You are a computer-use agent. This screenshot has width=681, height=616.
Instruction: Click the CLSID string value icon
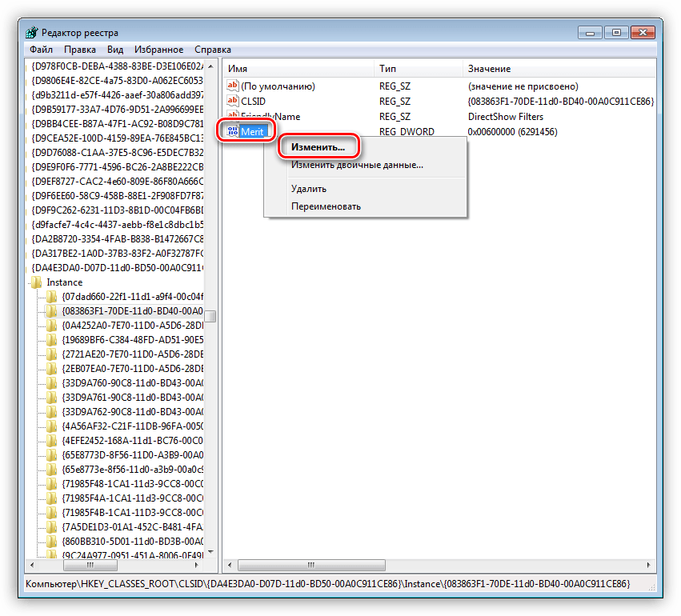pos(233,101)
